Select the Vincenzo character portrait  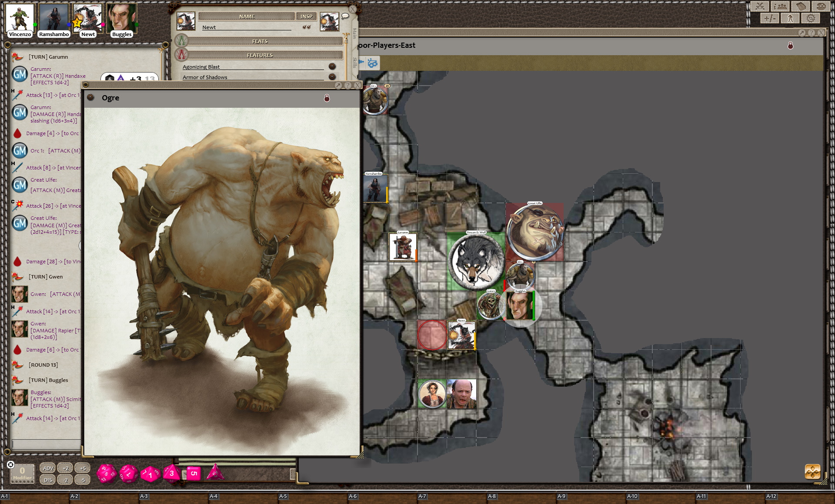pos(20,18)
